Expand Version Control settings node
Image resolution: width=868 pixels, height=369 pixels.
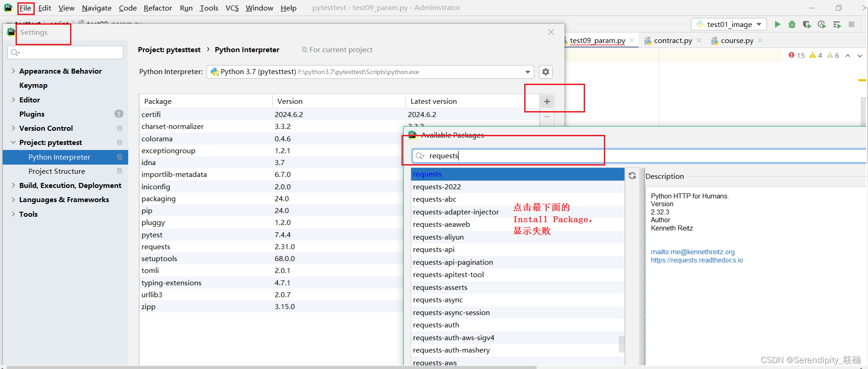13,128
